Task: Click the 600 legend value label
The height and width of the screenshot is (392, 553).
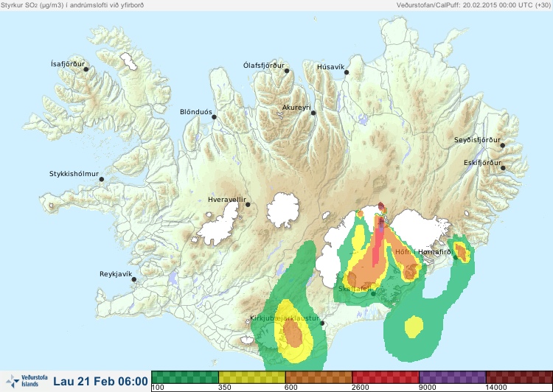Action: click(291, 388)
